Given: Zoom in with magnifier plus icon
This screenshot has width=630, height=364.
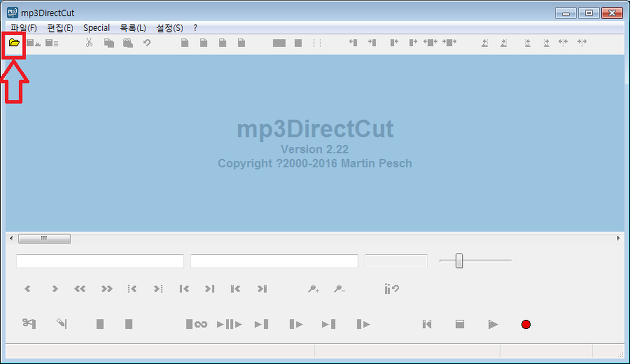Looking at the screenshot, I should click(x=313, y=288).
